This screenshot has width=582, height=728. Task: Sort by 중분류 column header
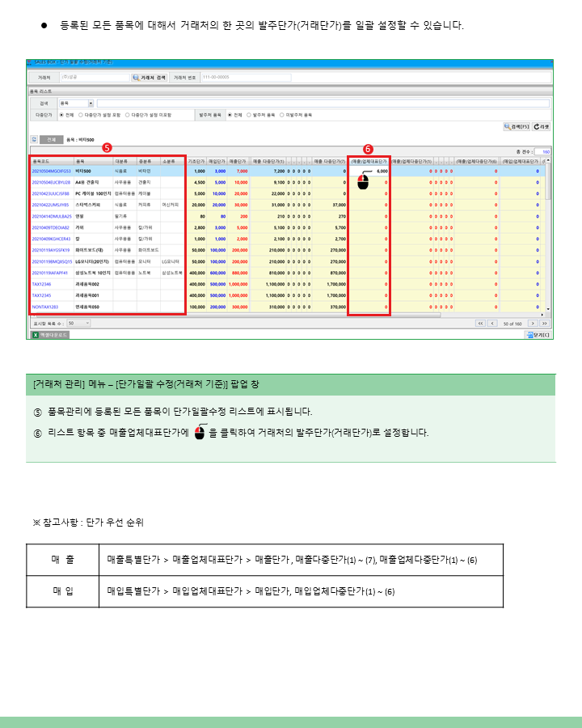pos(149,161)
